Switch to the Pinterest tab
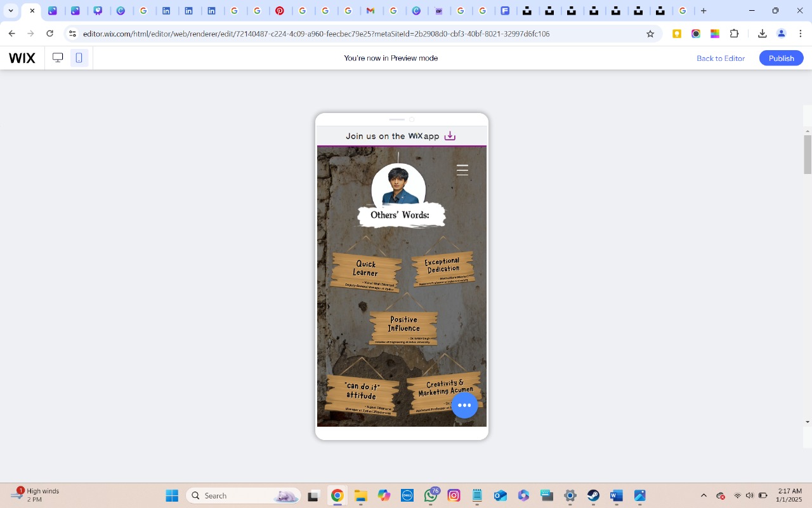The height and width of the screenshot is (508, 812). coord(280,11)
